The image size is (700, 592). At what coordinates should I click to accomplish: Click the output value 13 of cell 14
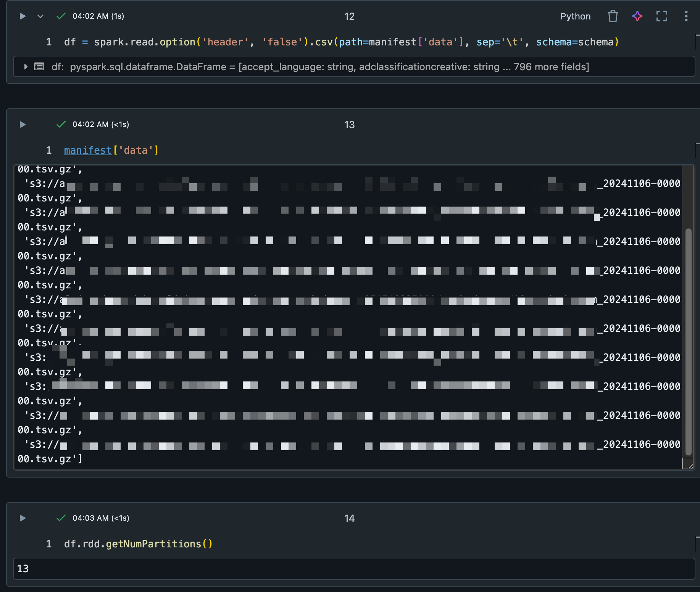(23, 569)
